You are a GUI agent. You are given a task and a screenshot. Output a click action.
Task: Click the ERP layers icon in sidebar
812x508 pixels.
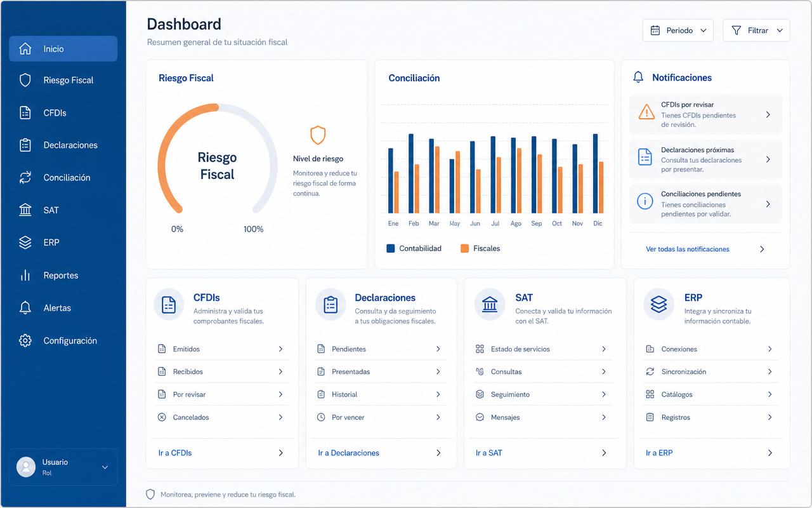click(25, 243)
